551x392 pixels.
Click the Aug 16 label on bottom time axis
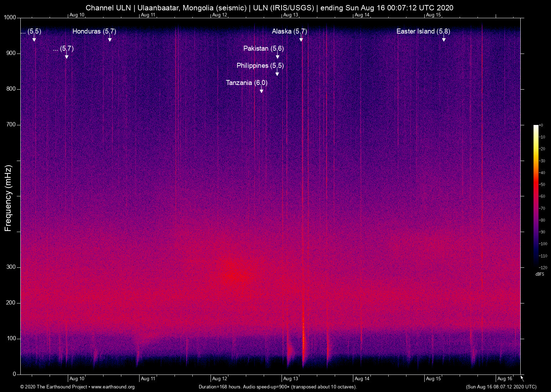505,379
